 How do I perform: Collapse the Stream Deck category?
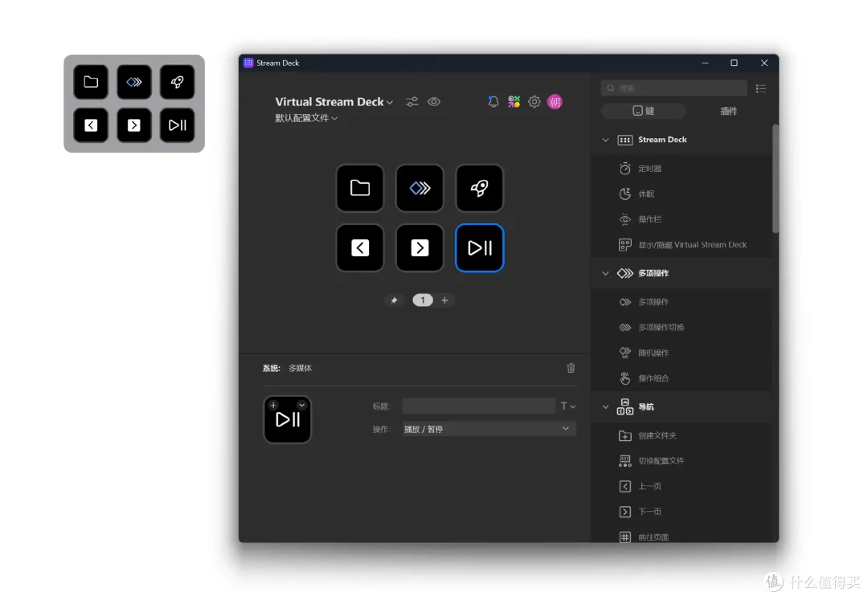pyautogui.click(x=606, y=140)
